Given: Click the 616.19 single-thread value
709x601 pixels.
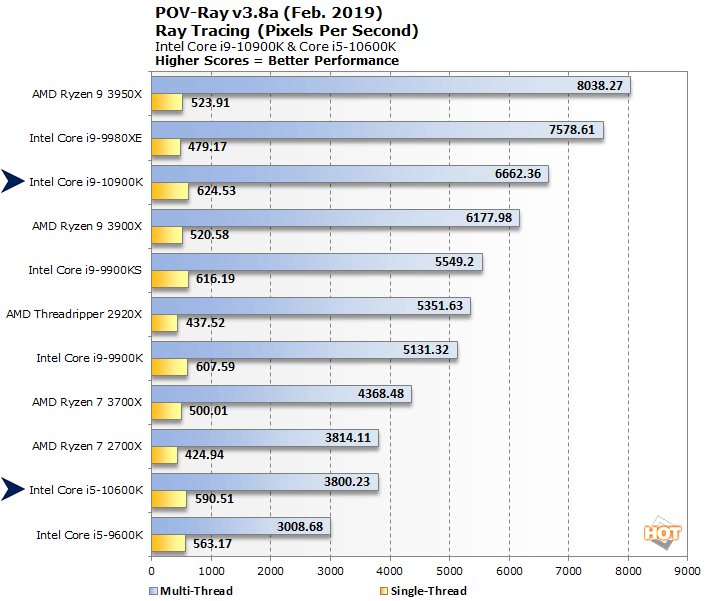Looking at the screenshot, I should [215, 279].
